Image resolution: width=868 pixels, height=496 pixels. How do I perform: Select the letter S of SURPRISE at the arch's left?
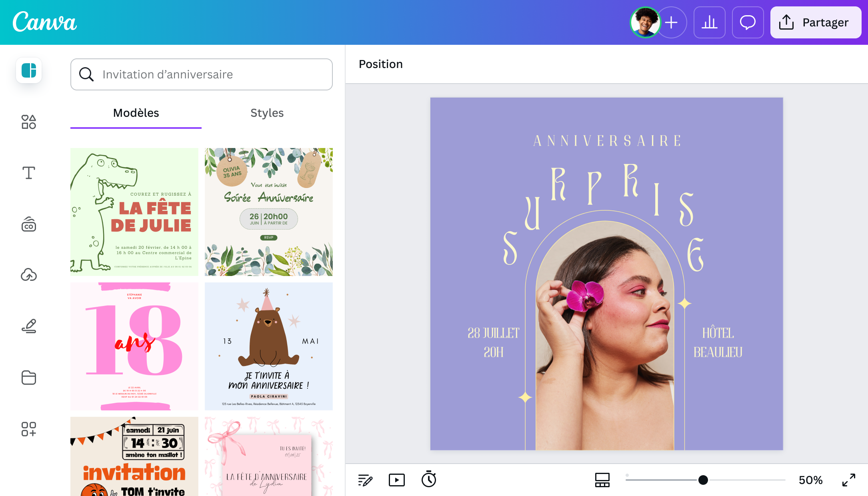(510, 248)
